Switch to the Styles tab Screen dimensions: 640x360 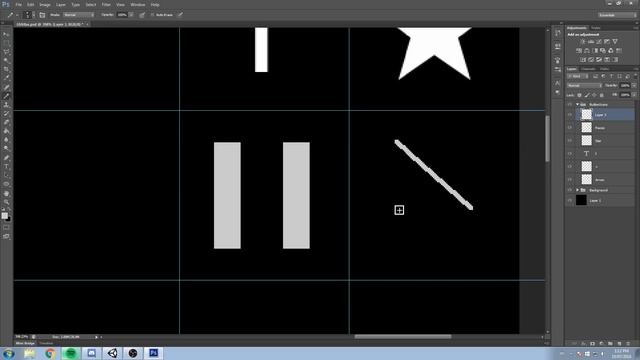pos(596,28)
